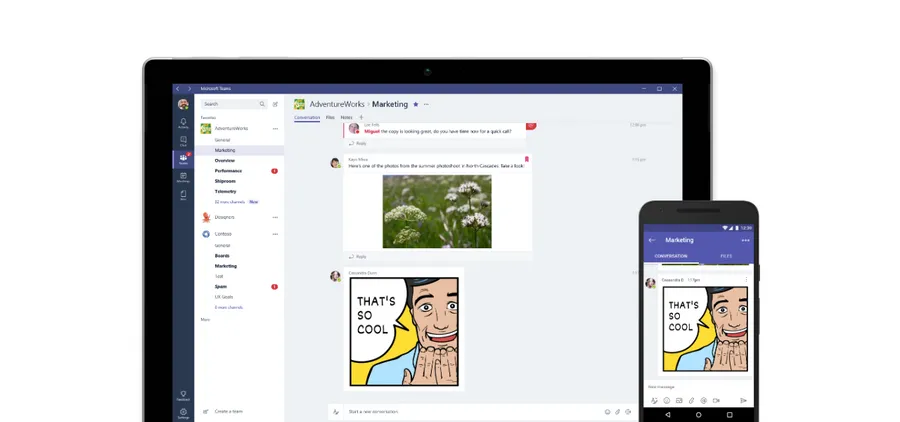
Task: Open the Spam channel under Contoso
Action: [220, 287]
